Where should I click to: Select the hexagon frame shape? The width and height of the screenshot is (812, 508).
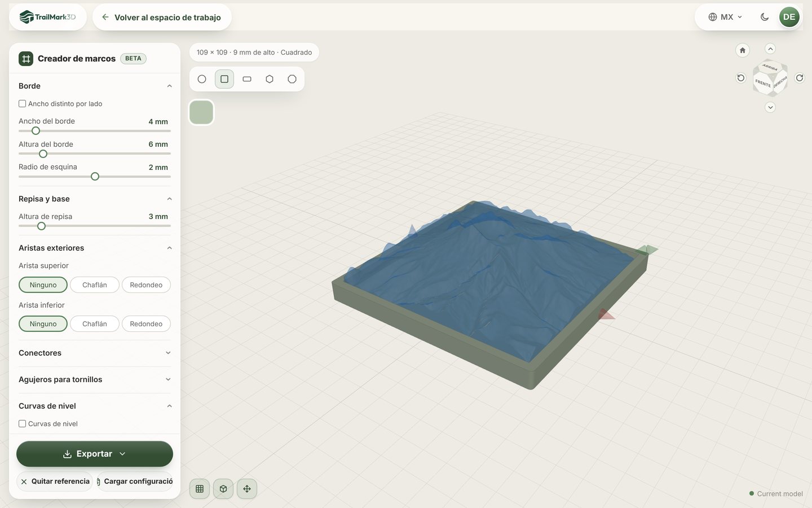point(270,79)
